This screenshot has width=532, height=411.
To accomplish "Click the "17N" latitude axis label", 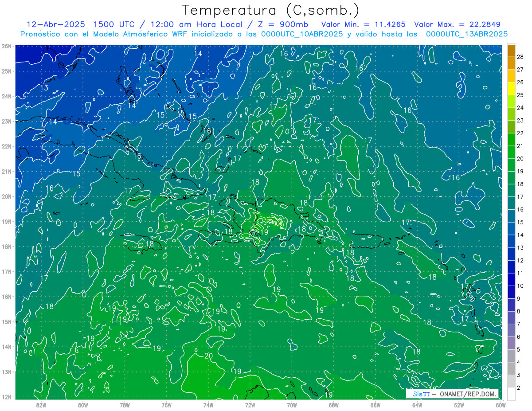I will click(7, 272).
